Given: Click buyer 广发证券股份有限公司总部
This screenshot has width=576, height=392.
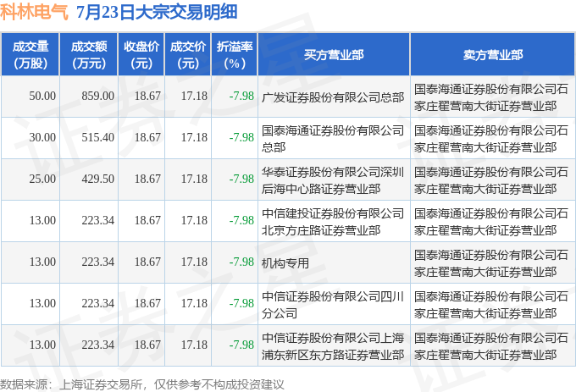Looking at the screenshot, I should [x=333, y=97].
